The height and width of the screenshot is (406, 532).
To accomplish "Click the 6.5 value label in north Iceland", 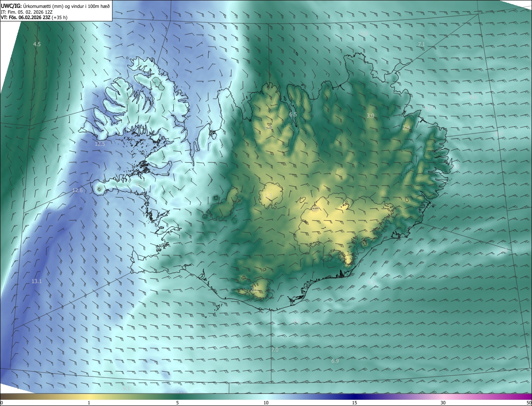I will coord(293,114).
